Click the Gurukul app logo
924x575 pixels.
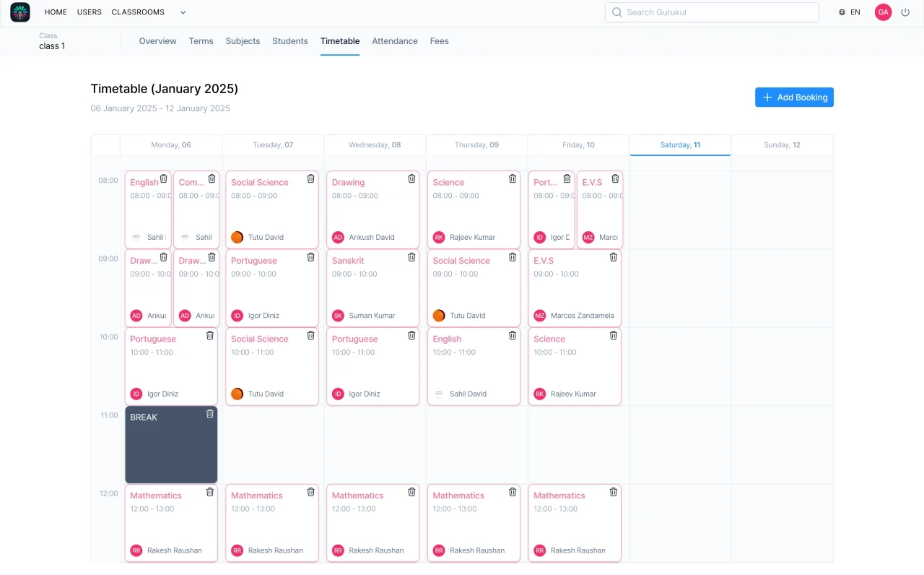pos(20,12)
